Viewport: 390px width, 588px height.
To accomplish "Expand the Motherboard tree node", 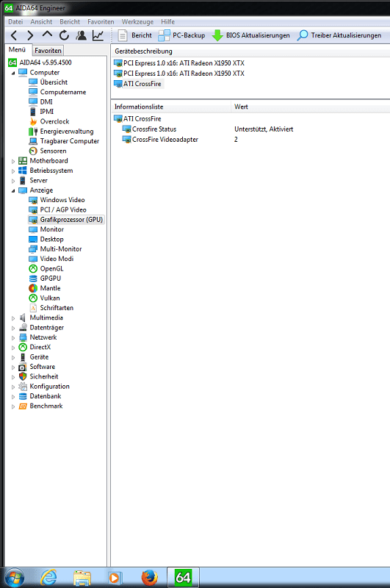I will click(x=13, y=161).
